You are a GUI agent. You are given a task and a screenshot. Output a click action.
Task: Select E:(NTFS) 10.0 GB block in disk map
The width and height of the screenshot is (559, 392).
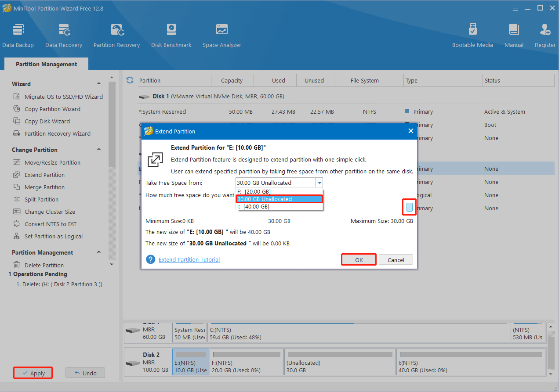coord(191,362)
